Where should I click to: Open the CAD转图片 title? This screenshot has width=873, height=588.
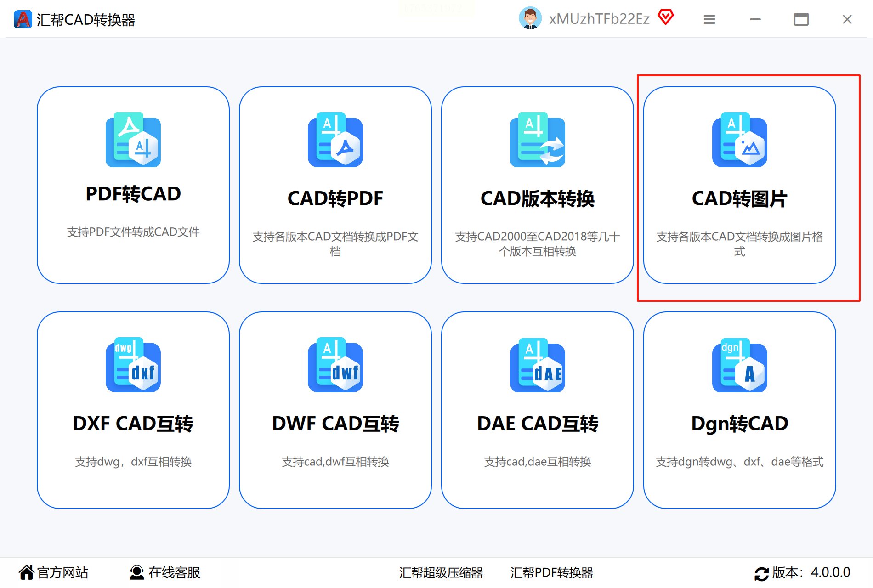(740, 198)
